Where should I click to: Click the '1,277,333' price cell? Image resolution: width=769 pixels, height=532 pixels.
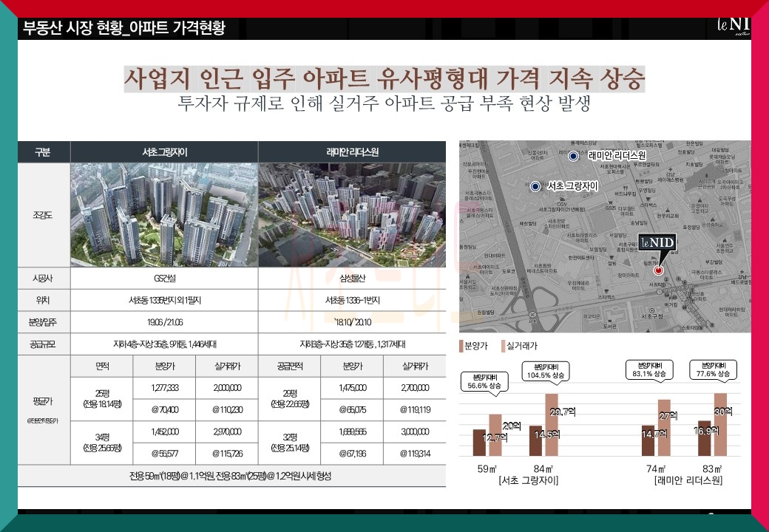point(164,388)
